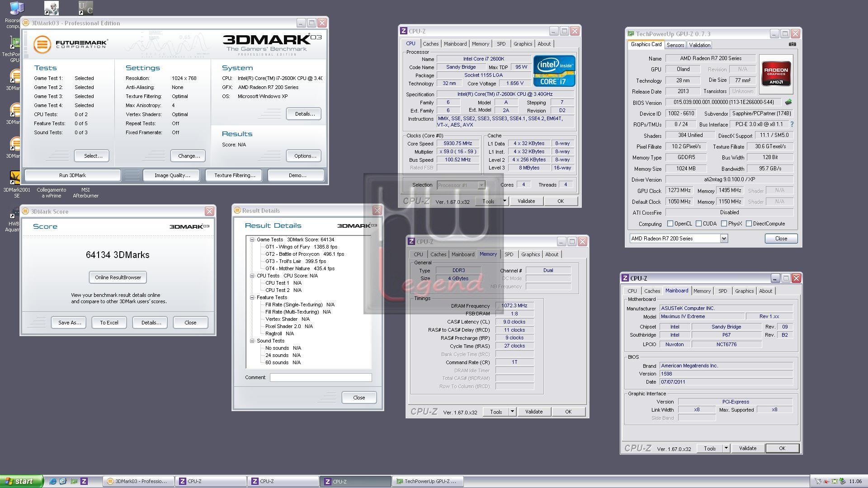
Task: Open Tools dropdown arrow in CPU tab CPU-Z window
Action: coord(505,201)
